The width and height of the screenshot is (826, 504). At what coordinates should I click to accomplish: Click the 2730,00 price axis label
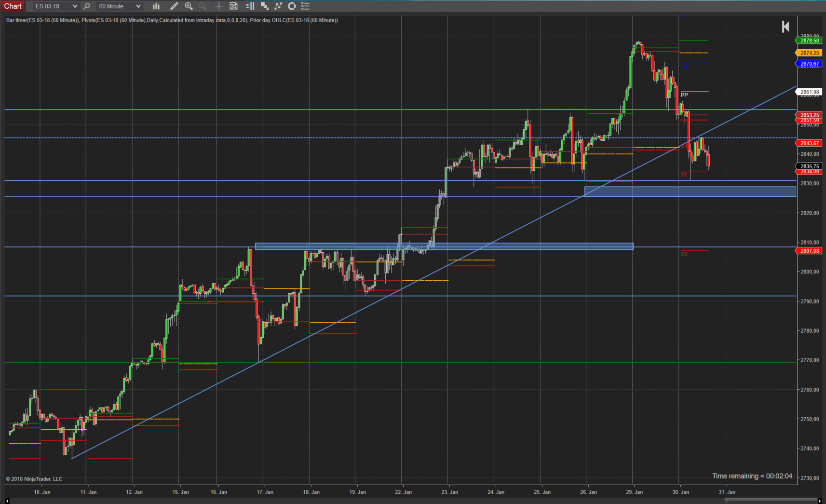pos(810,478)
